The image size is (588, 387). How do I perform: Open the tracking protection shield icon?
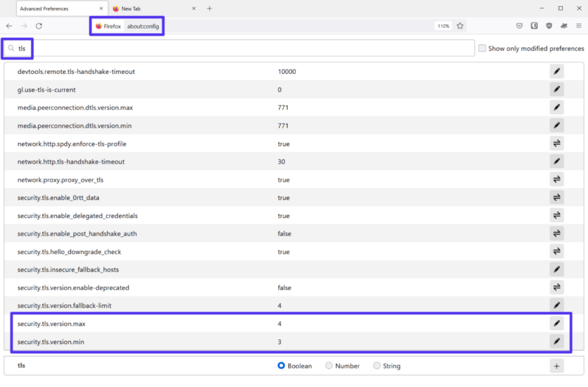549,26
